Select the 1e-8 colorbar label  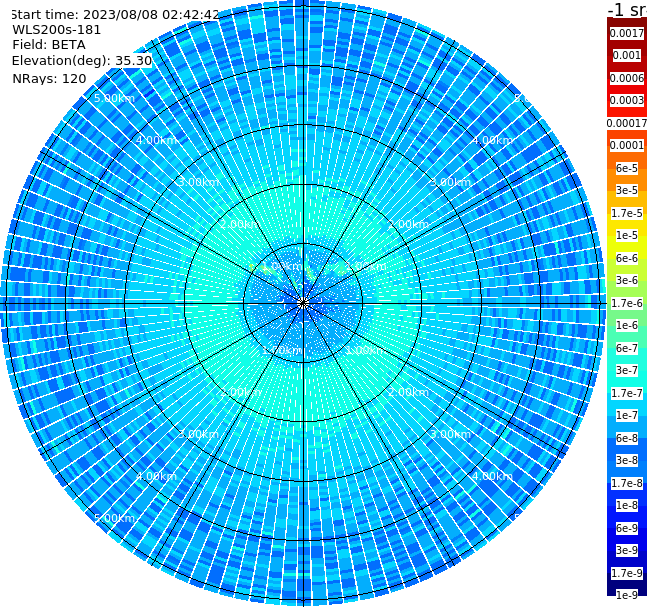click(x=627, y=505)
